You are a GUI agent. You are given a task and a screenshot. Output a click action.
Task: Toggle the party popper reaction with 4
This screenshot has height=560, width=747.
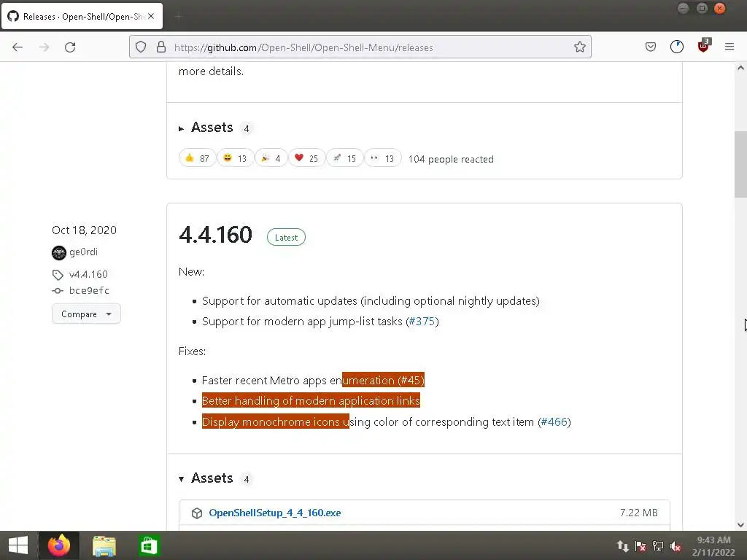coord(271,158)
